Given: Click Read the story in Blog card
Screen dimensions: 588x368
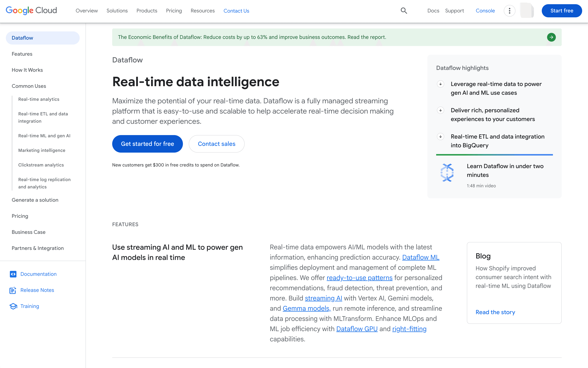Looking at the screenshot, I should 495,312.
